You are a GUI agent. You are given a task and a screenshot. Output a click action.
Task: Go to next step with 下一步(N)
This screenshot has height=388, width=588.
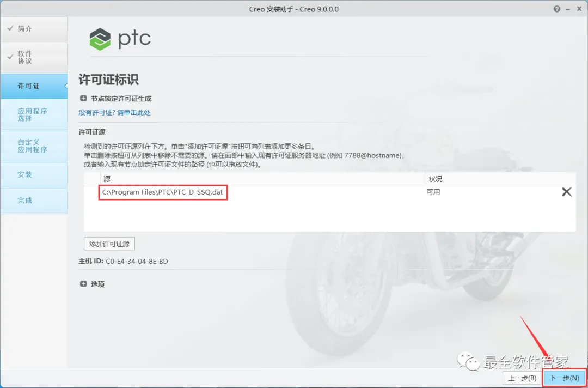(x=564, y=378)
